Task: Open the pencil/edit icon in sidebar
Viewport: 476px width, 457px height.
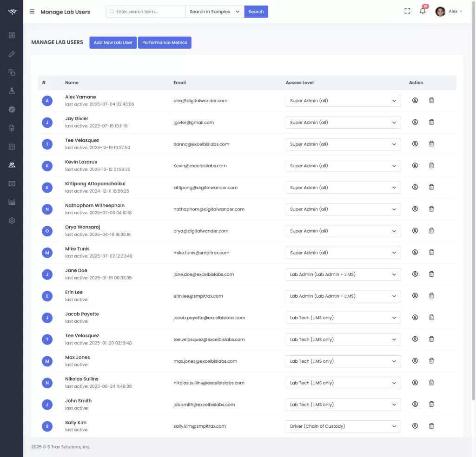Action: (12, 54)
